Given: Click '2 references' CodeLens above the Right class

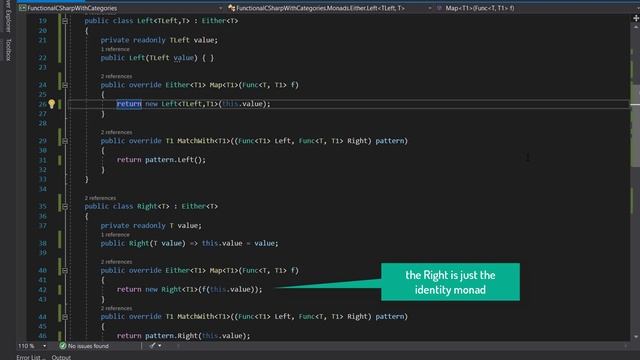Looking at the screenshot, I should (100, 198).
